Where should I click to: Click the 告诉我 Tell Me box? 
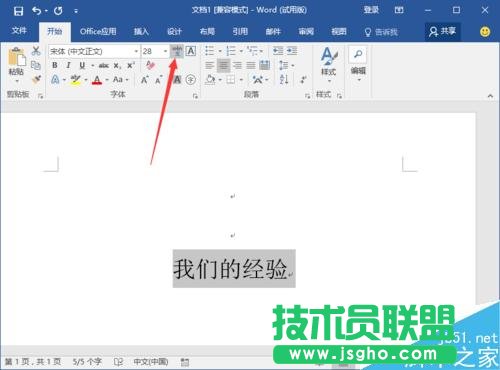(x=381, y=32)
